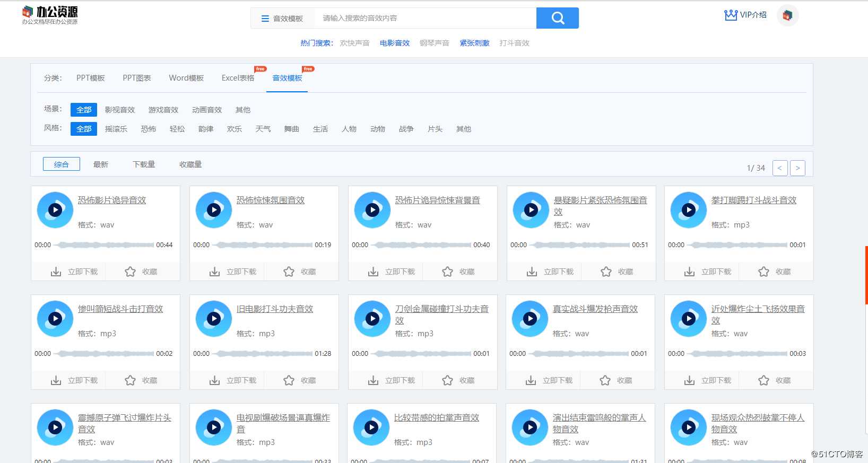Image resolution: width=868 pixels, height=463 pixels.
Task: Download 旧电影打斗功夫音效 via download icon
Action: pyautogui.click(x=214, y=380)
